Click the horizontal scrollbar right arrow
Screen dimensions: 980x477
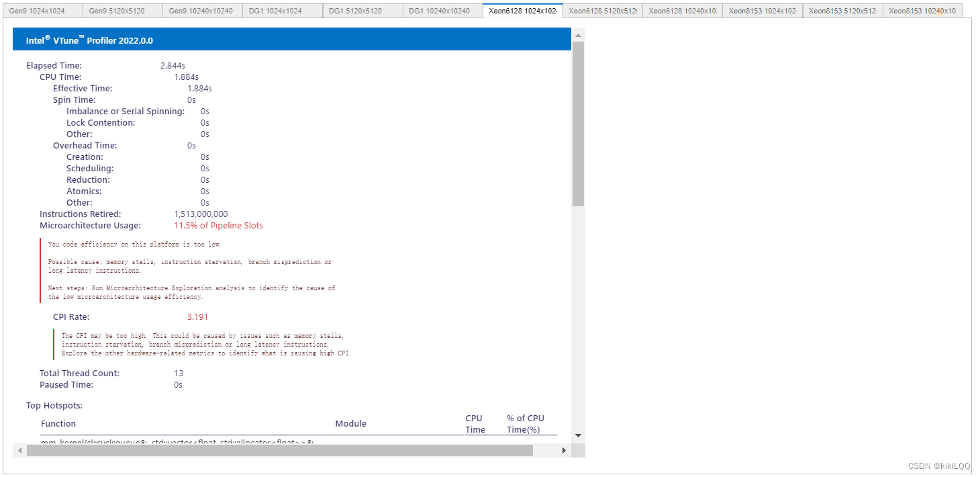(564, 450)
